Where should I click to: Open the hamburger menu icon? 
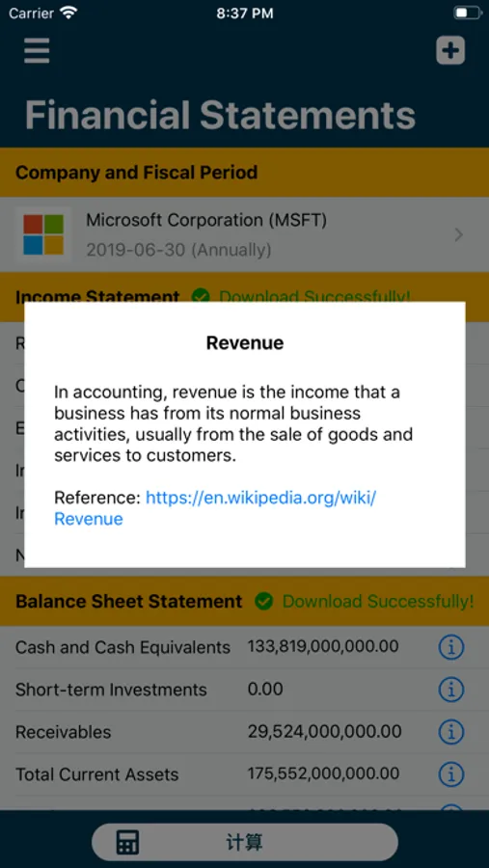coord(37,50)
